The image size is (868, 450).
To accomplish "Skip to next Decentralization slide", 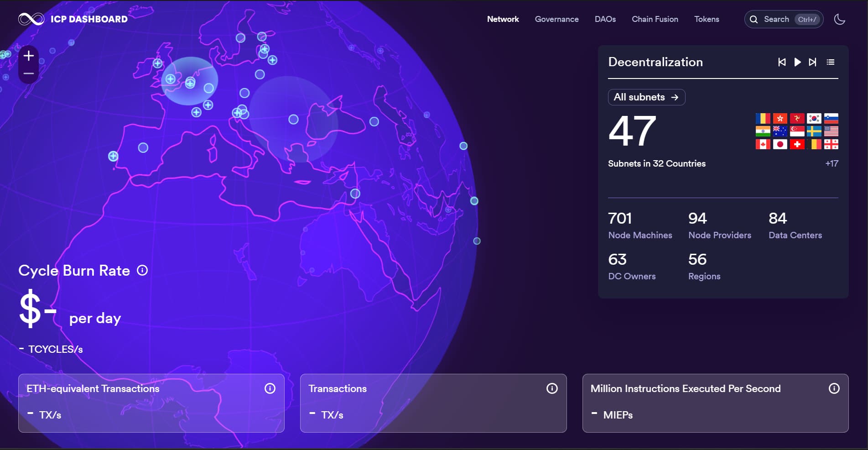I will [812, 62].
